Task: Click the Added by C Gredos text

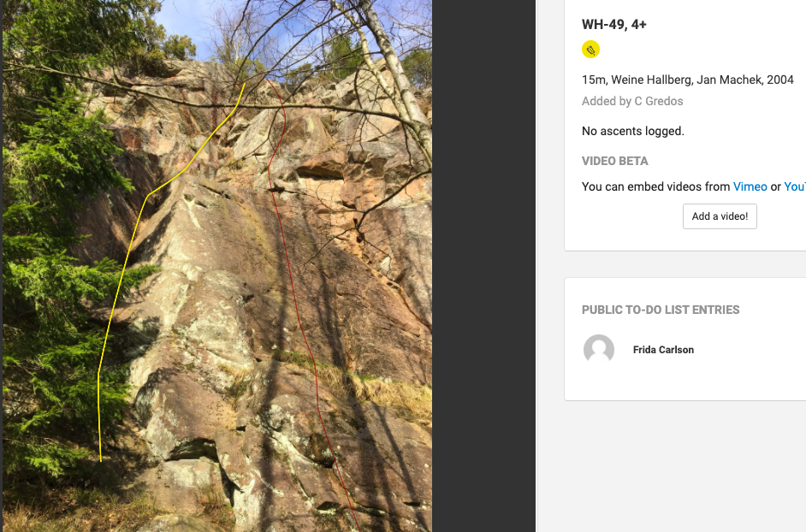Action: 632,101
